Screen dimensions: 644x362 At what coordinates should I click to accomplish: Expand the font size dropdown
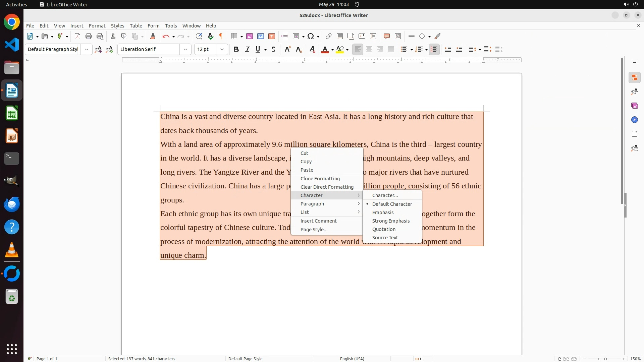point(222,49)
